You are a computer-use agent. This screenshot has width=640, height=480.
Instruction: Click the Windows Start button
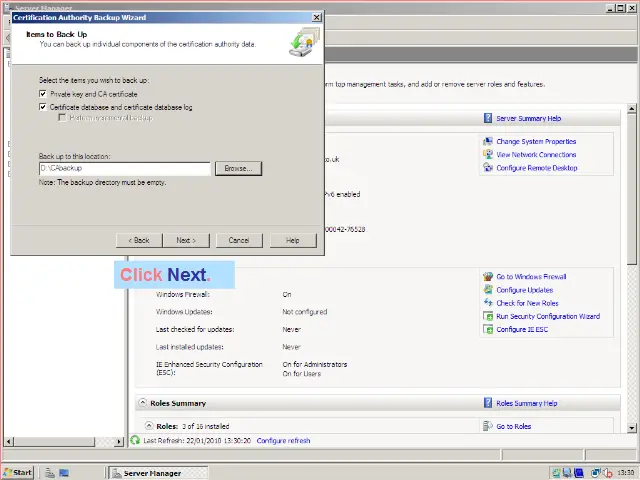(x=18, y=473)
